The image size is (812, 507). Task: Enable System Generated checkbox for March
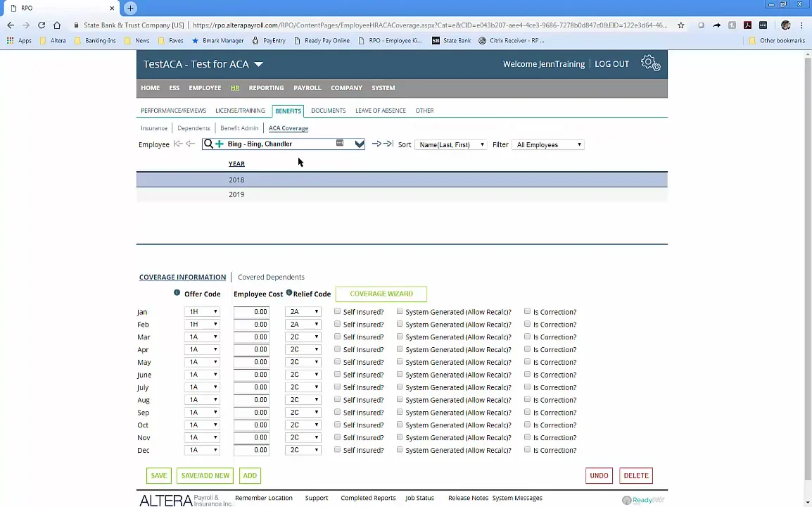tap(400, 337)
